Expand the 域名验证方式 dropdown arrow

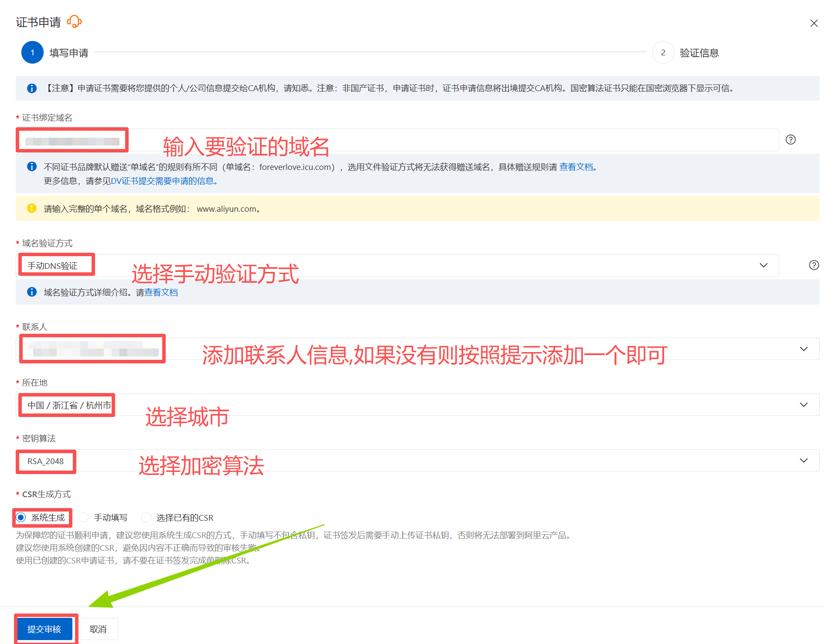click(764, 265)
